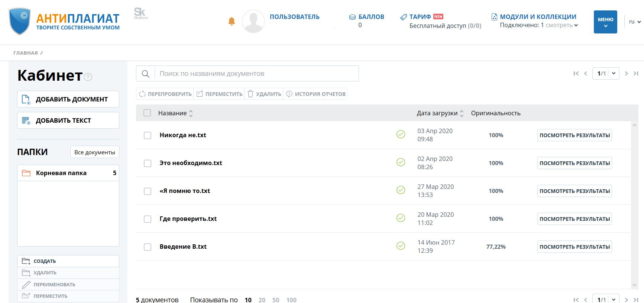Click the orange notification bell icon
This screenshot has width=644, height=303.
coord(232,22)
